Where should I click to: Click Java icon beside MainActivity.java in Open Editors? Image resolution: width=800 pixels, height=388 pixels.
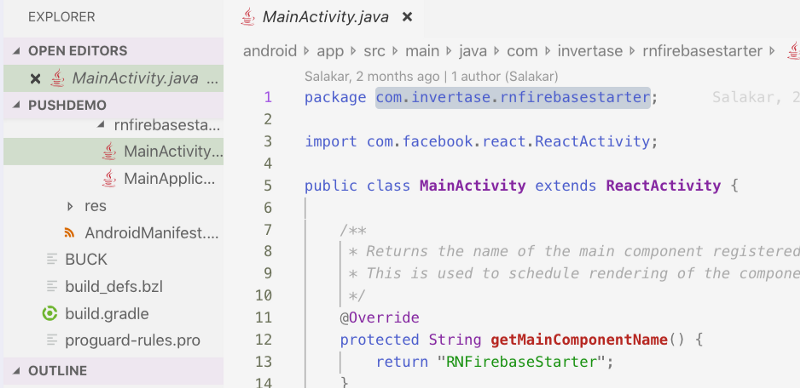click(58, 78)
